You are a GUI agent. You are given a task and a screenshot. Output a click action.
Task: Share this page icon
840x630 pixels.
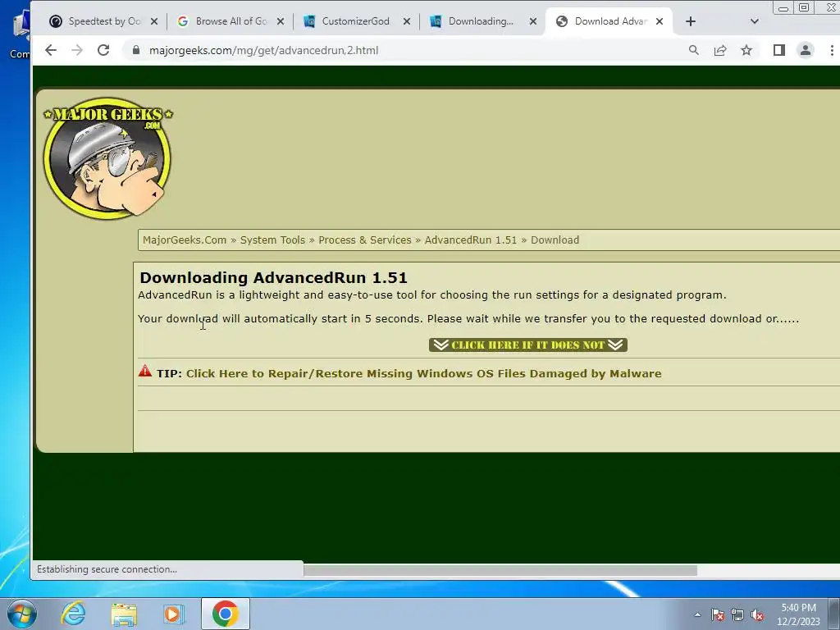[720, 50]
